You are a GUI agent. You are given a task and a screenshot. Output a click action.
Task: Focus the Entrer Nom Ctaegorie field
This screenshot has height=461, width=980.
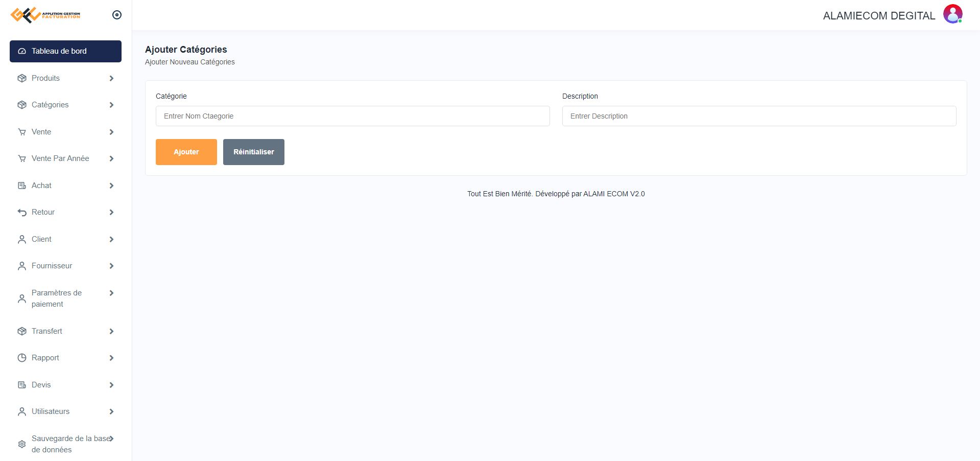(x=352, y=116)
